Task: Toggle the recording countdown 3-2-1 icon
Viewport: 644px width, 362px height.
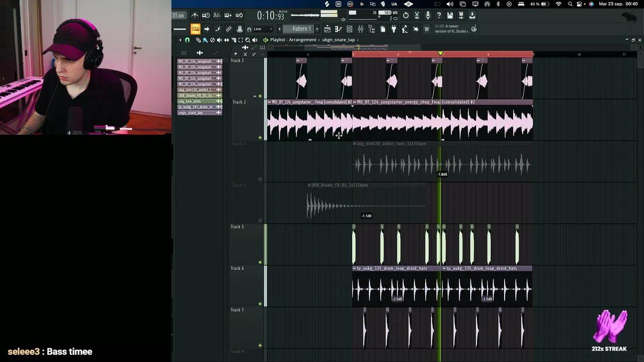Action: click(217, 15)
